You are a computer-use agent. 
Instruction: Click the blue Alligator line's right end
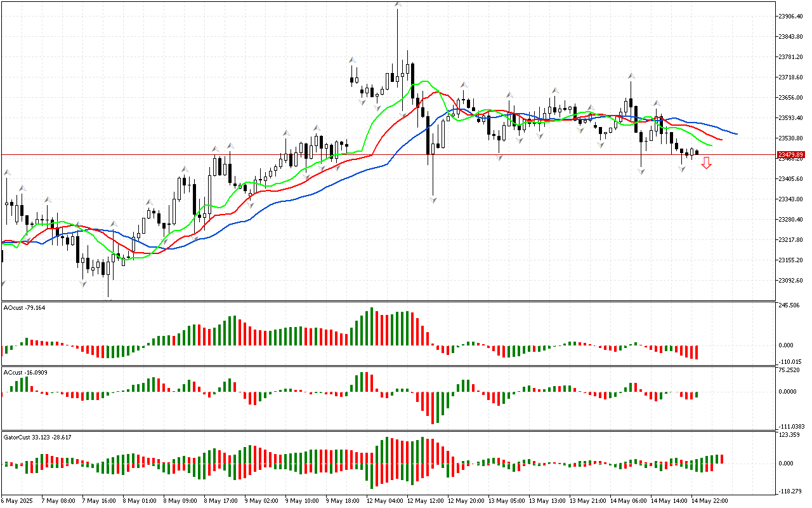pyautogui.click(x=736, y=134)
